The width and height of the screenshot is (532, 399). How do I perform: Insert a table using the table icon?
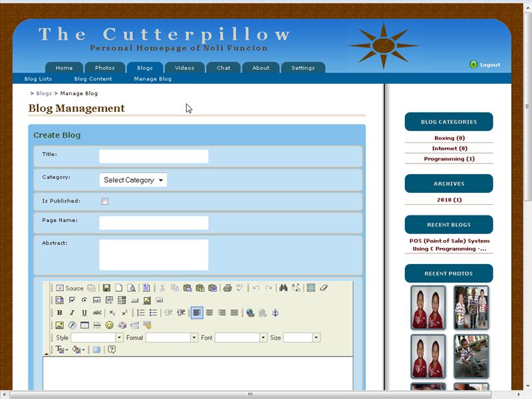coord(84,325)
